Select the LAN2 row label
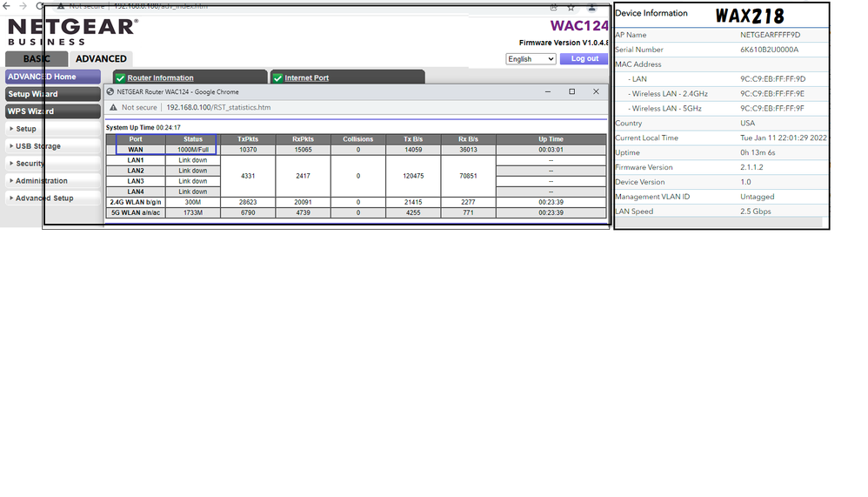Screen dimensions: 868x497 (136, 171)
